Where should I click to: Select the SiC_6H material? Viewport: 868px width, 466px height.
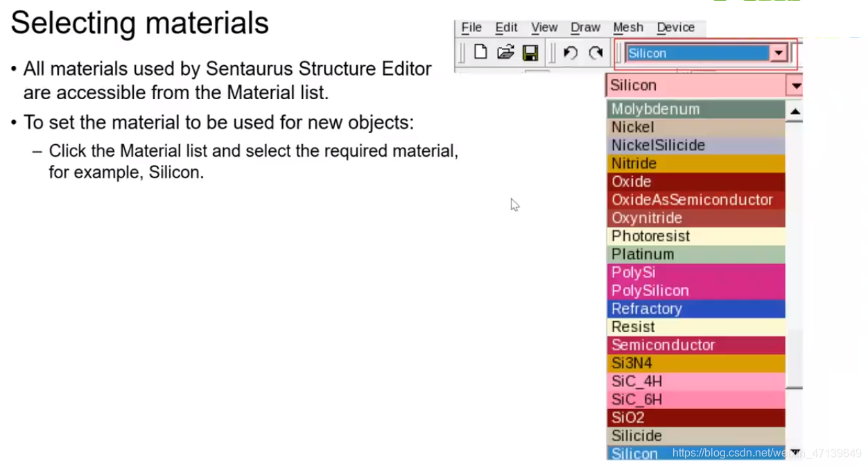point(696,399)
